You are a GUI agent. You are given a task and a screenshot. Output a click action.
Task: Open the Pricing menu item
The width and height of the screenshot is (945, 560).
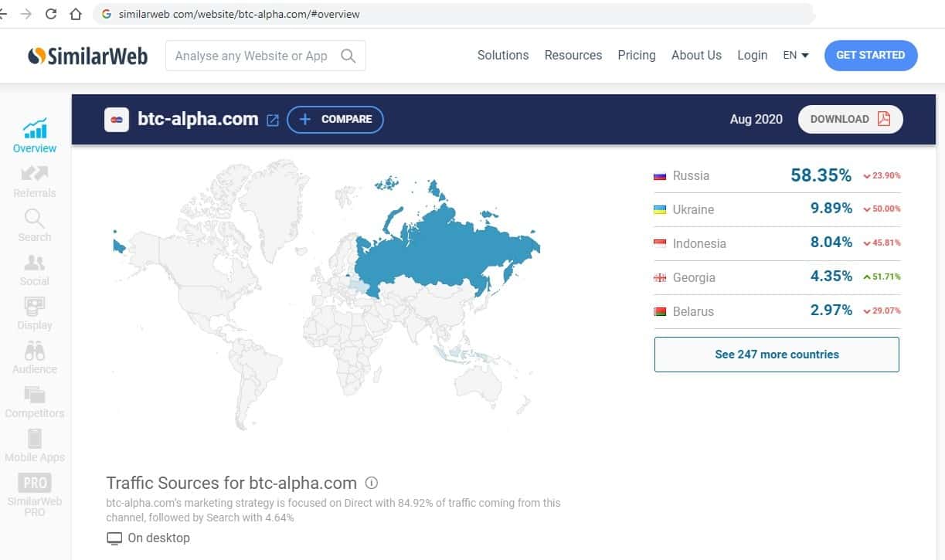(x=637, y=56)
